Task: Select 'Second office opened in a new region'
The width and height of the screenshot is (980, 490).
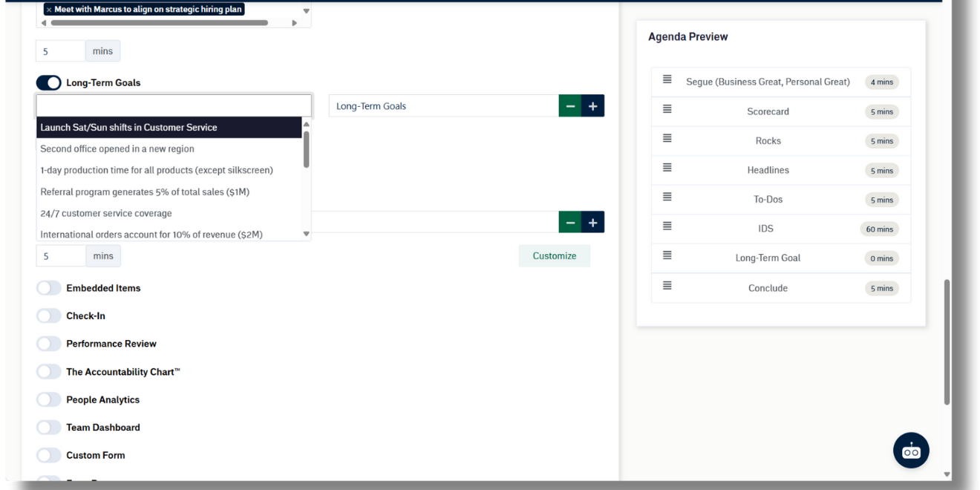Action: pos(117,148)
